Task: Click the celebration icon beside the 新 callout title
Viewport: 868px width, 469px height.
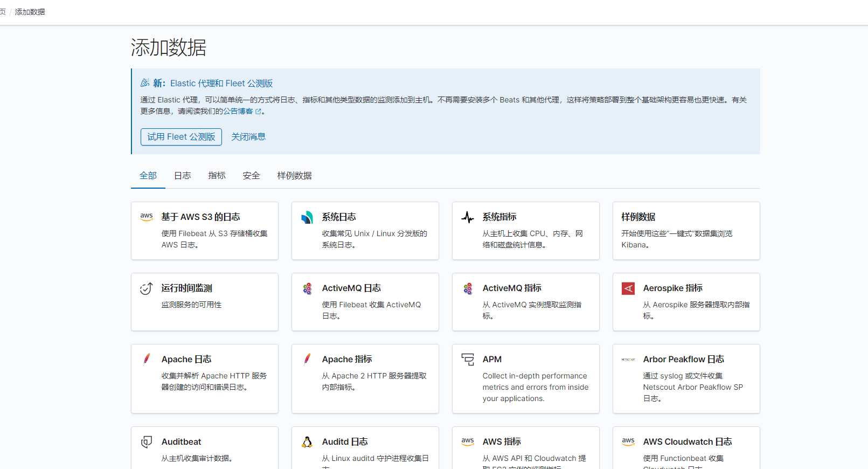Action: [145, 83]
